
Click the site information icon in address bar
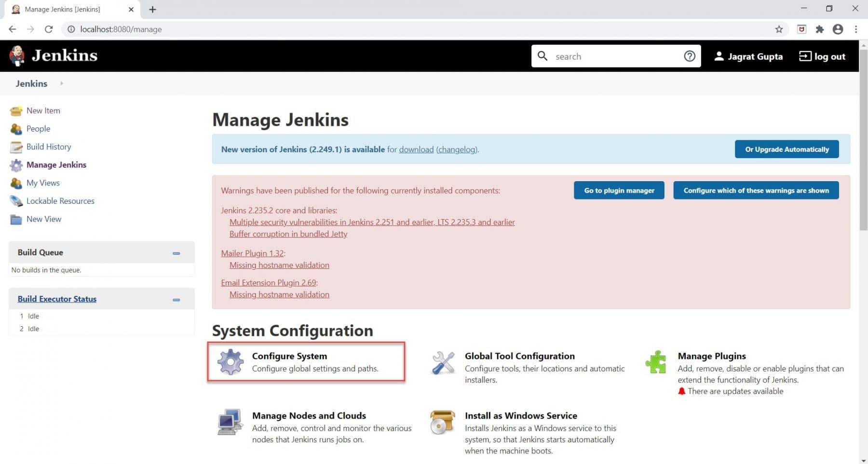(x=71, y=29)
